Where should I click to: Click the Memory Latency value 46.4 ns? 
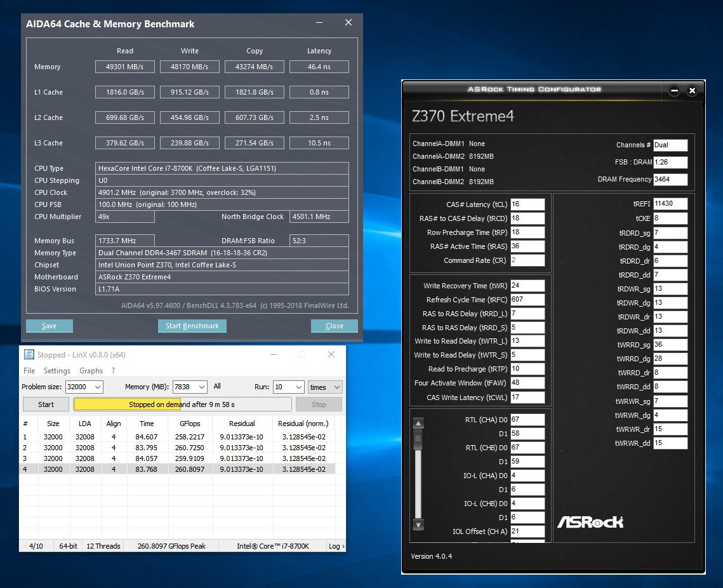[319, 67]
